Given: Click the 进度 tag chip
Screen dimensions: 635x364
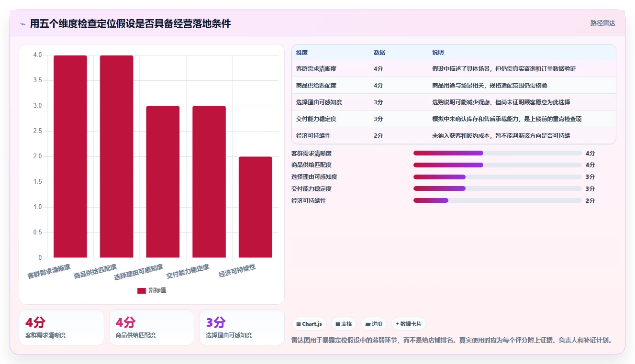Looking at the screenshot, I should 374,324.
